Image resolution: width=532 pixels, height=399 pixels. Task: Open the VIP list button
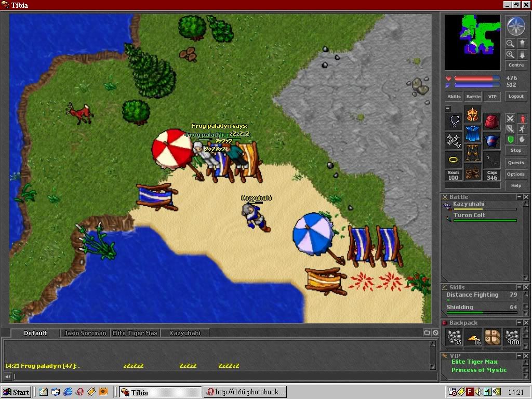pos(493,97)
